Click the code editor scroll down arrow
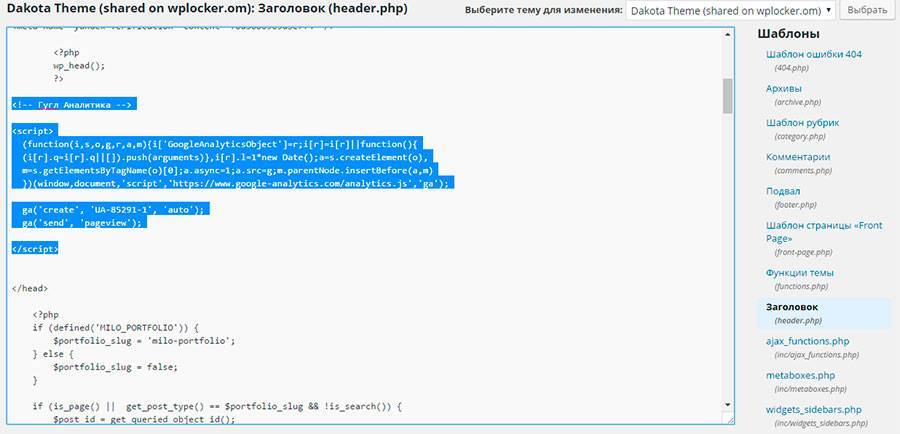The height and width of the screenshot is (434, 900). pos(728,404)
